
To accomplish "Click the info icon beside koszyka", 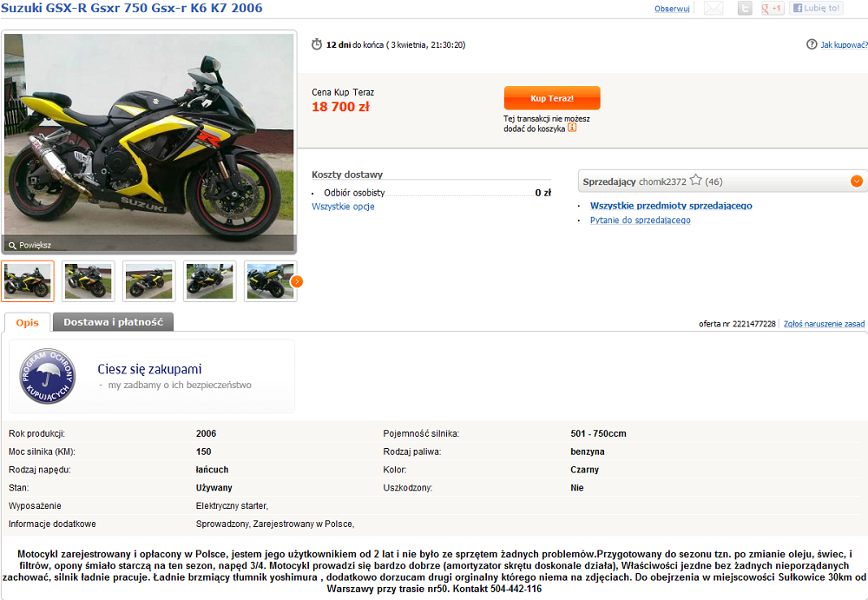I will click(x=572, y=128).
